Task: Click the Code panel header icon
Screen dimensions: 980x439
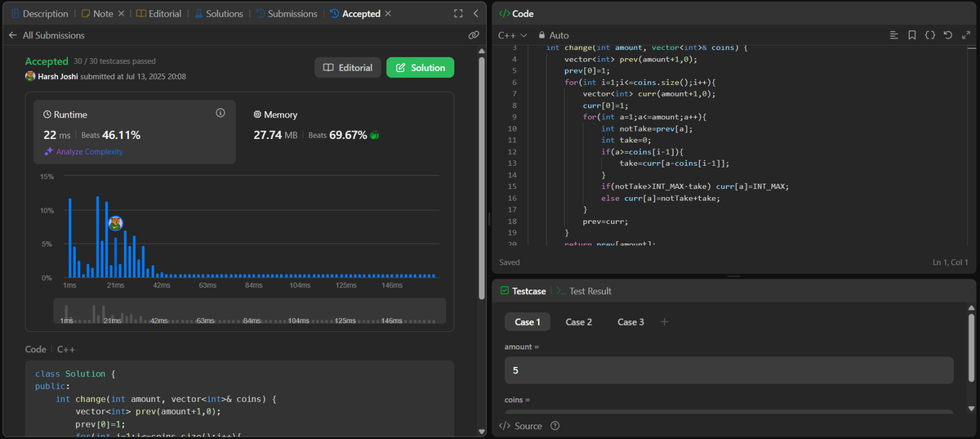Action: 503,14
